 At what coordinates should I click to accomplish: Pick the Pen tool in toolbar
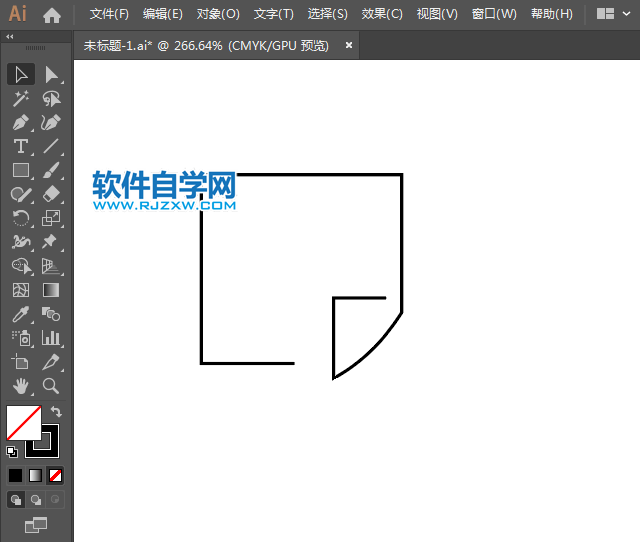(x=20, y=122)
